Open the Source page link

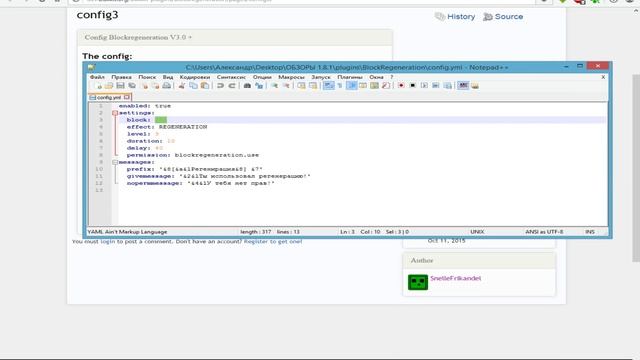[503, 17]
